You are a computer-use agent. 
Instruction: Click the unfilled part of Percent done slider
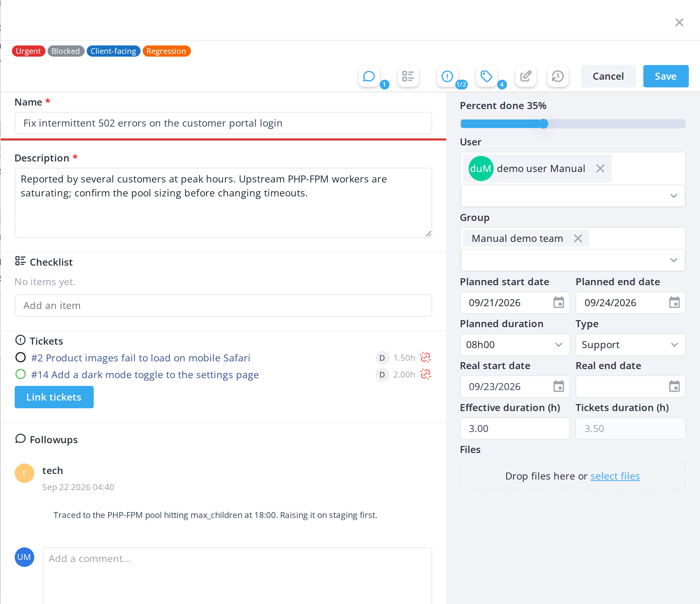(617, 124)
